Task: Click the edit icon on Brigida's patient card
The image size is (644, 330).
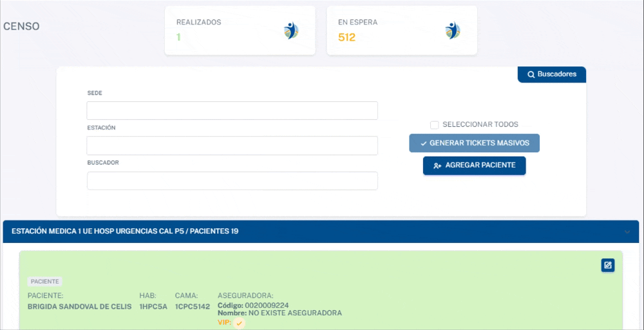Action: pos(608,265)
